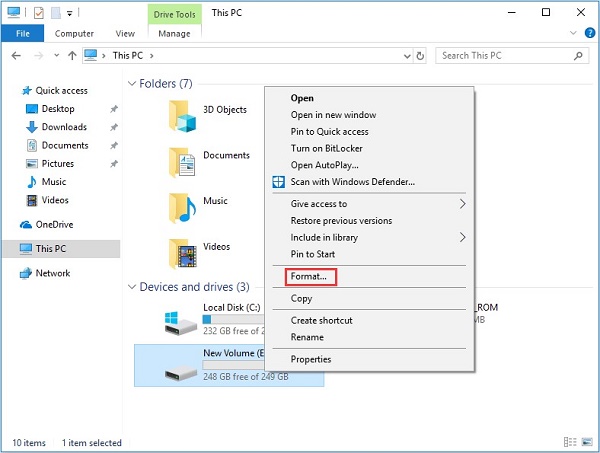Click the Search This PC field

pos(504,56)
